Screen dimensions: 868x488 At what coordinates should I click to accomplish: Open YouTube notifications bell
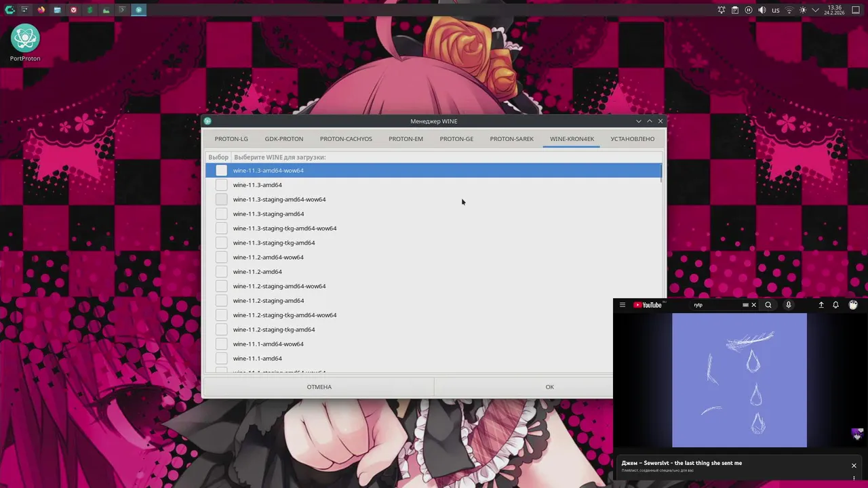(x=835, y=305)
